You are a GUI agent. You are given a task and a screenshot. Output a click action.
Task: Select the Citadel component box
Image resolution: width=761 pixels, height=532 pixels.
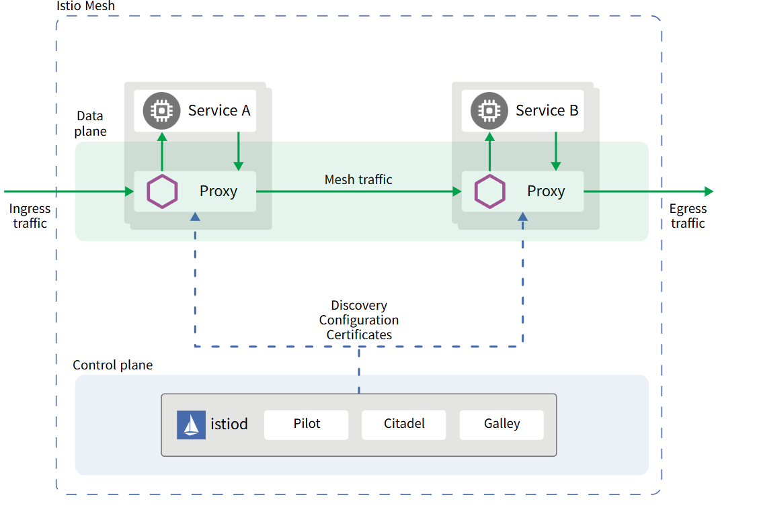[403, 425]
